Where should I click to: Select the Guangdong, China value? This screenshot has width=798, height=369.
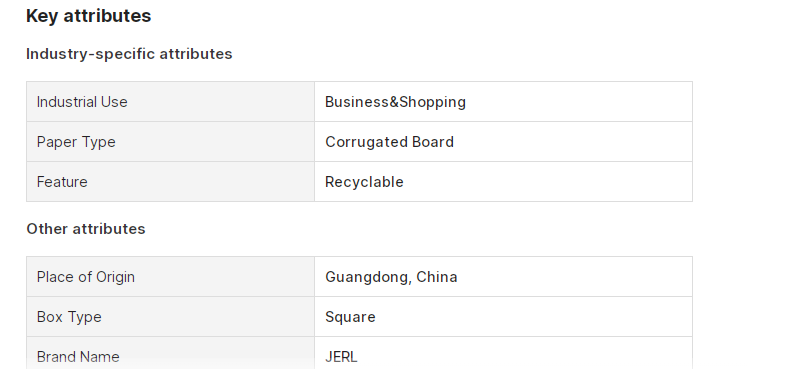391,277
